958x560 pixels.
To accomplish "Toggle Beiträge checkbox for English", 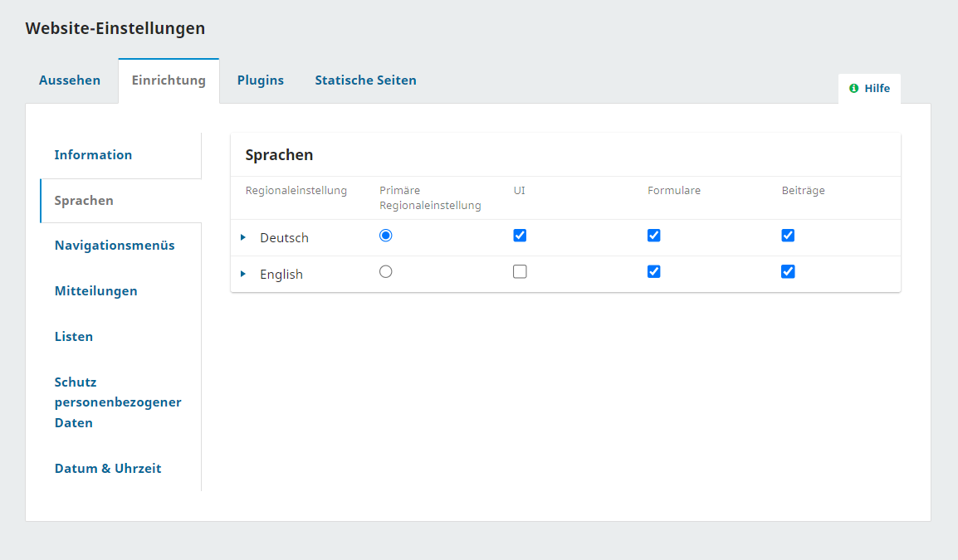I will click(788, 272).
